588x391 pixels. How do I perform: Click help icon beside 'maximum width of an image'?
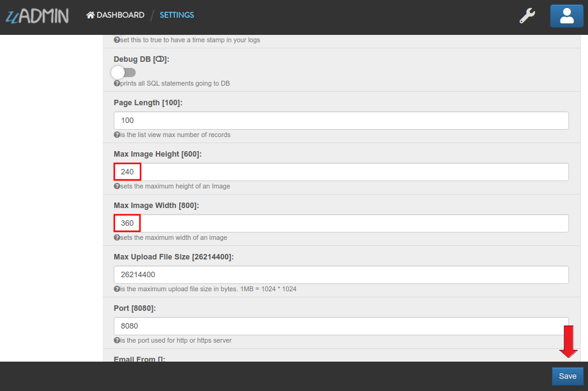117,237
